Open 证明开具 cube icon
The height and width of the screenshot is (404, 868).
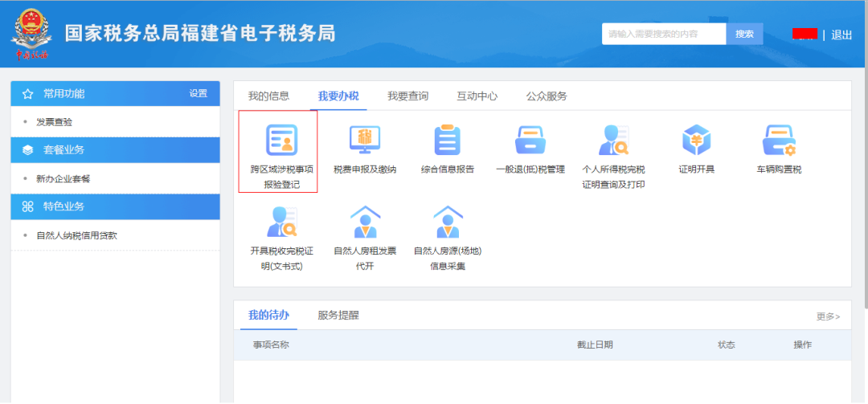696,140
